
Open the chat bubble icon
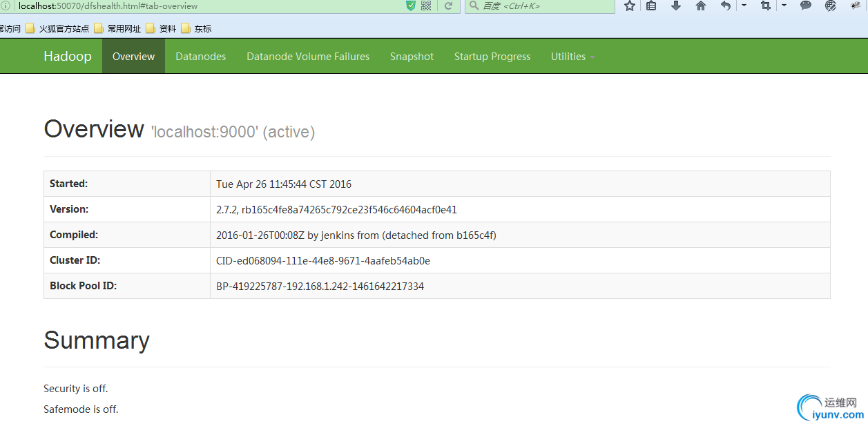point(805,6)
